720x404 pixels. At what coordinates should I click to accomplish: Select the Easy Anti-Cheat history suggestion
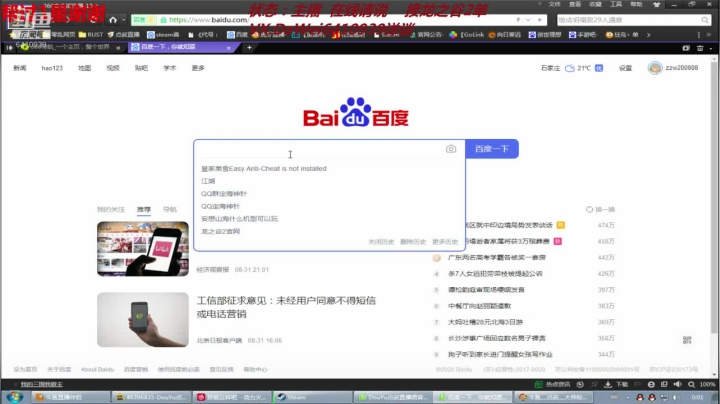click(x=264, y=168)
